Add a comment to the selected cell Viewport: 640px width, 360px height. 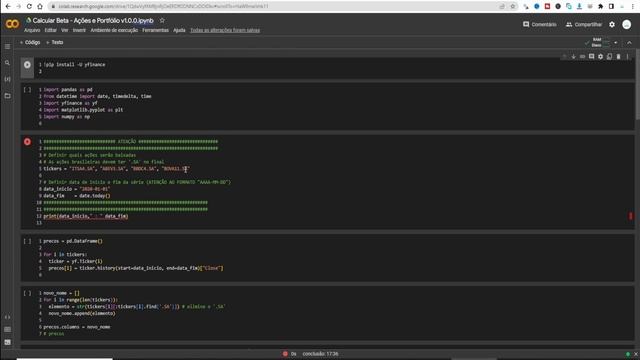[591, 57]
